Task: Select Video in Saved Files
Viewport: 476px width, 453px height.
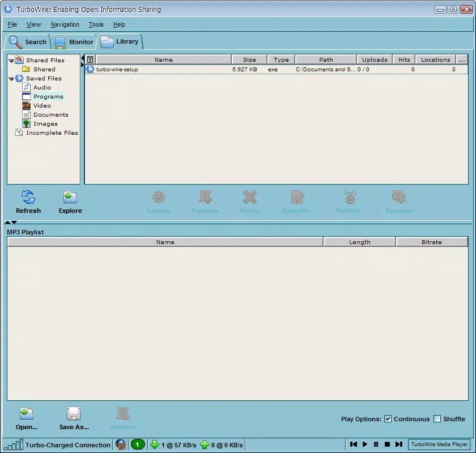Action: coord(42,105)
